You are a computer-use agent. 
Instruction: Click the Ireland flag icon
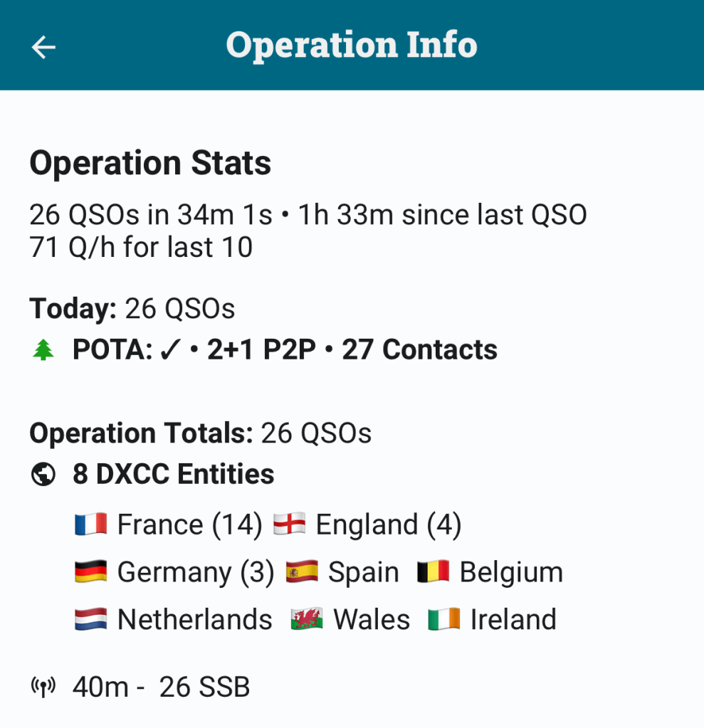[x=443, y=620]
